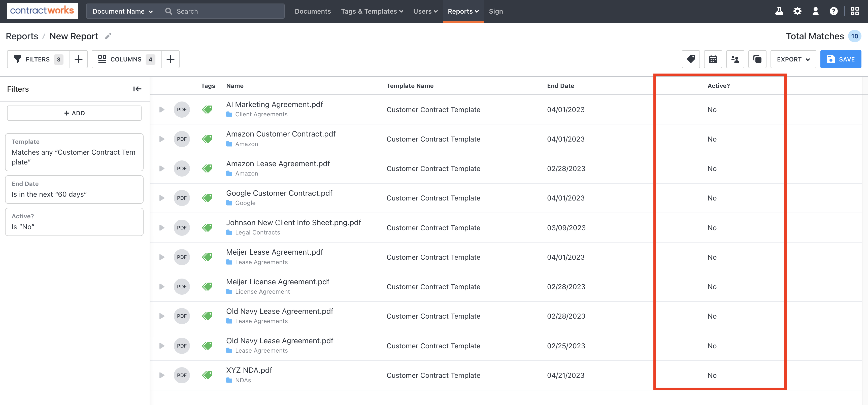
Task: Open the EXPORT dropdown
Action: [x=793, y=59]
